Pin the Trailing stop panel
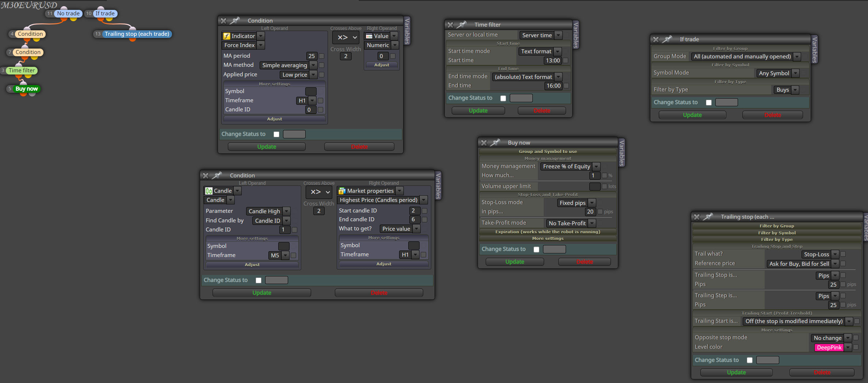This screenshot has width=868, height=383. click(708, 217)
